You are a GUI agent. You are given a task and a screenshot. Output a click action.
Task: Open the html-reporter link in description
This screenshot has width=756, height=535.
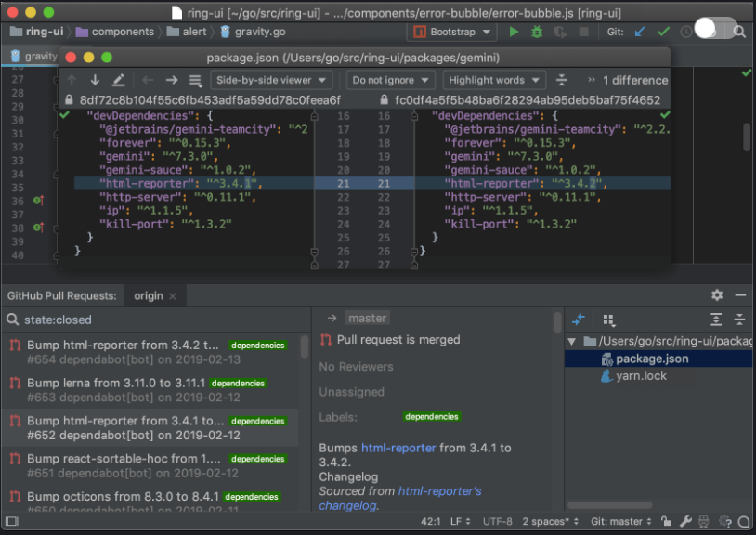[398, 448]
